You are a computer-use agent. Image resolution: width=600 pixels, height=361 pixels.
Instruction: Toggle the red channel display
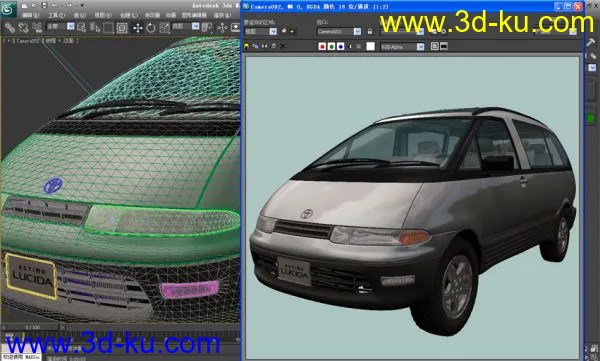[x=322, y=46]
